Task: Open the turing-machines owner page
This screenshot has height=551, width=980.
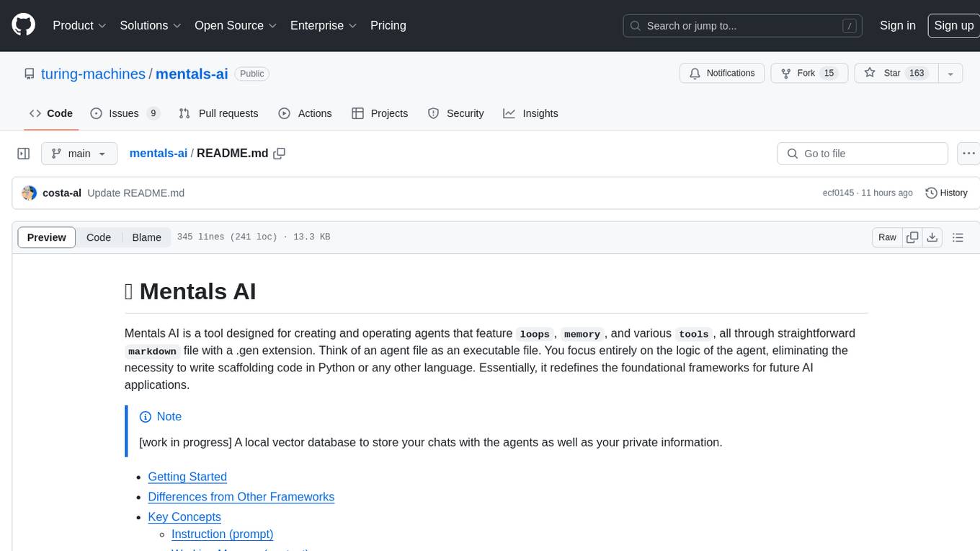Action: (93, 74)
